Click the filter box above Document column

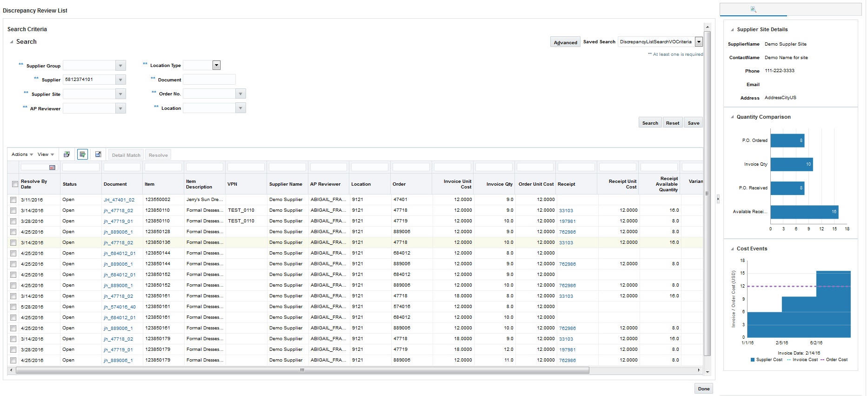pyautogui.click(x=122, y=167)
